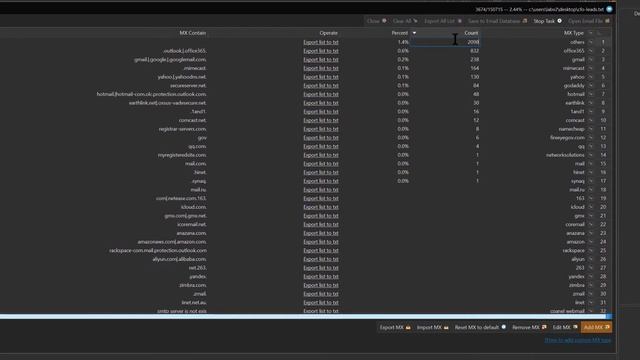This screenshot has width=640, height=360.
Task: Select the highlighted count cell in others row
Action: (x=445, y=42)
